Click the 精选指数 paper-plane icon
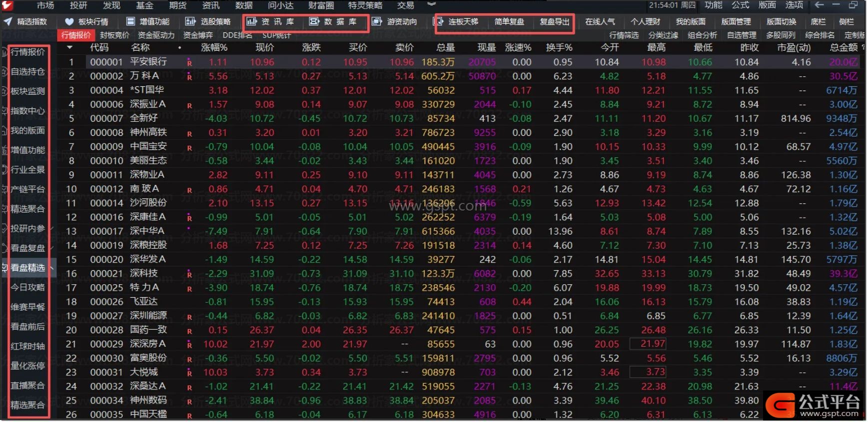 (8, 21)
